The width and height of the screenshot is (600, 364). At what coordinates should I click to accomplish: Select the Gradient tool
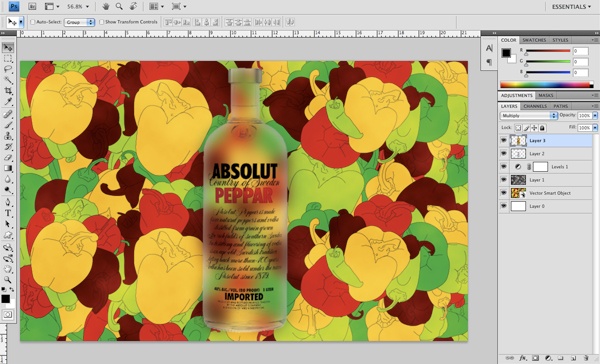click(8, 168)
